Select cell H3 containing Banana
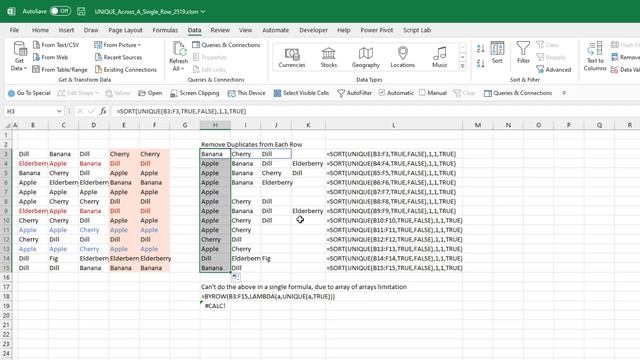Screen dimensions: 640x360 [215, 154]
